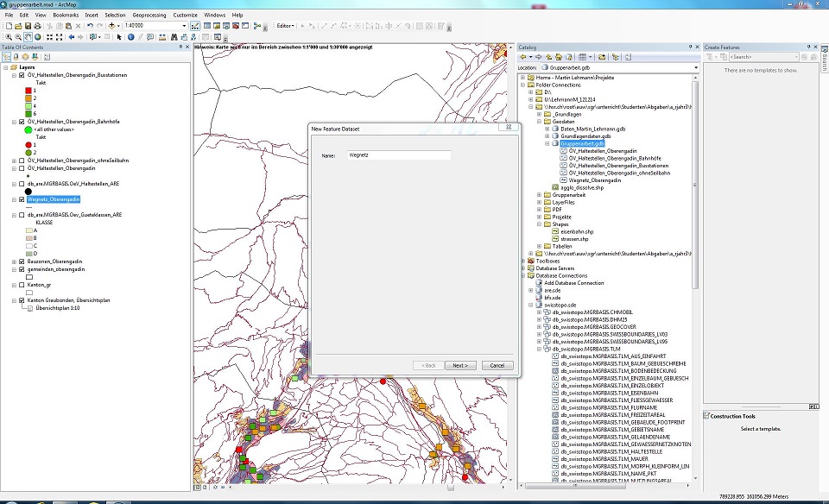
Task: Open the Geoprocessing menu
Action: coord(149,15)
